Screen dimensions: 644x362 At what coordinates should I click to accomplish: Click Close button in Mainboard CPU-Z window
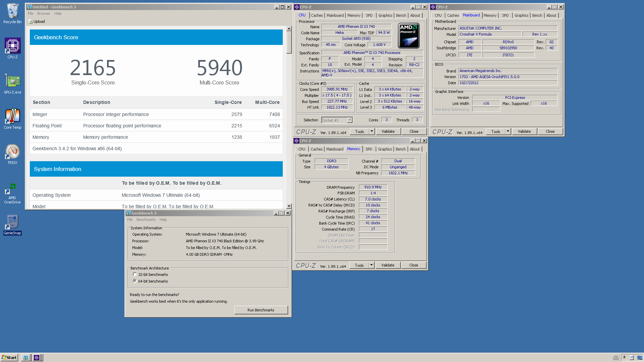(550, 131)
